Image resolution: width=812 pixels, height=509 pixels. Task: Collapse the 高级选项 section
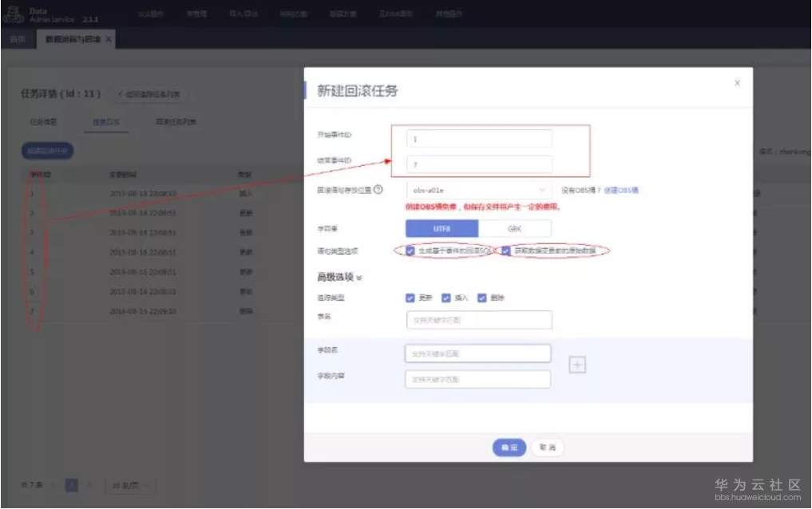point(339,278)
